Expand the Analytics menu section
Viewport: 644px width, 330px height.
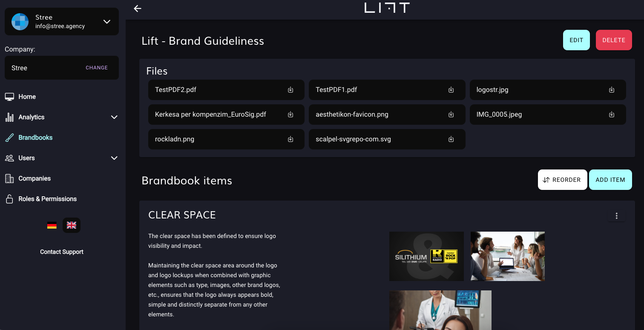(x=114, y=117)
